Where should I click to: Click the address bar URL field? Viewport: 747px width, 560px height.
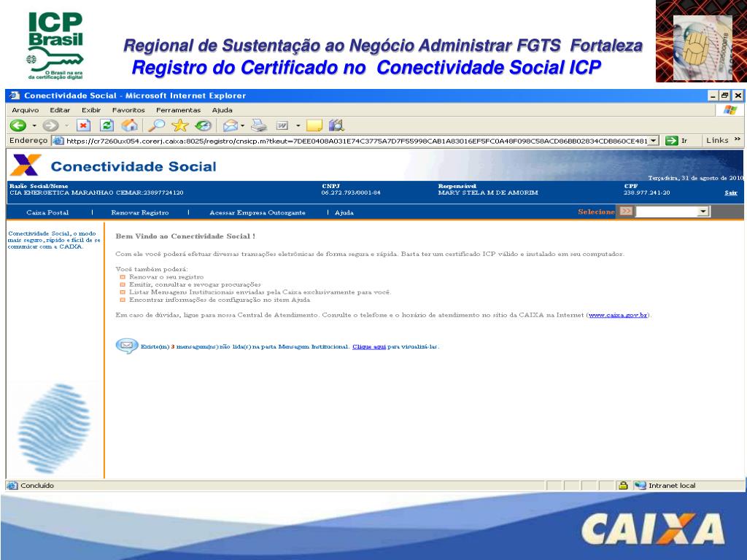[356, 141]
